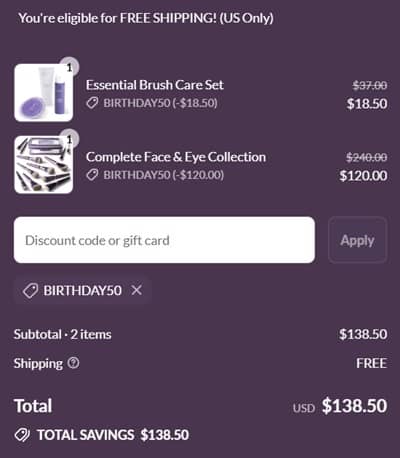Viewport: 400px width, 458px height.
Task: Open the Complete Face & Eye Collection thumbnail
Action: (44, 164)
